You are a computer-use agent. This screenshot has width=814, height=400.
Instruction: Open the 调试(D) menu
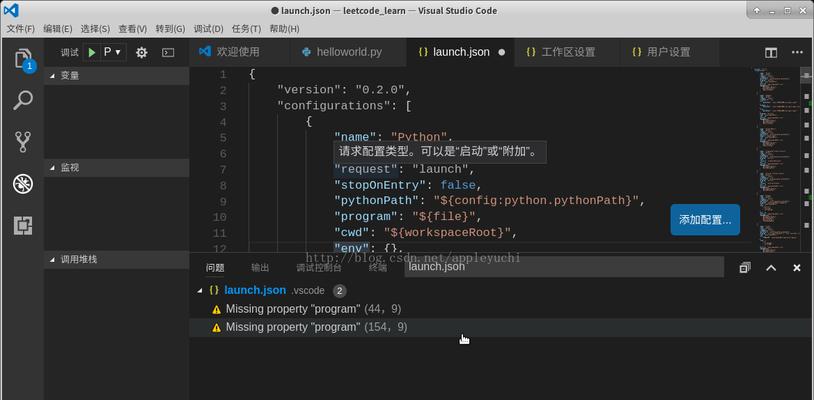pos(208,29)
